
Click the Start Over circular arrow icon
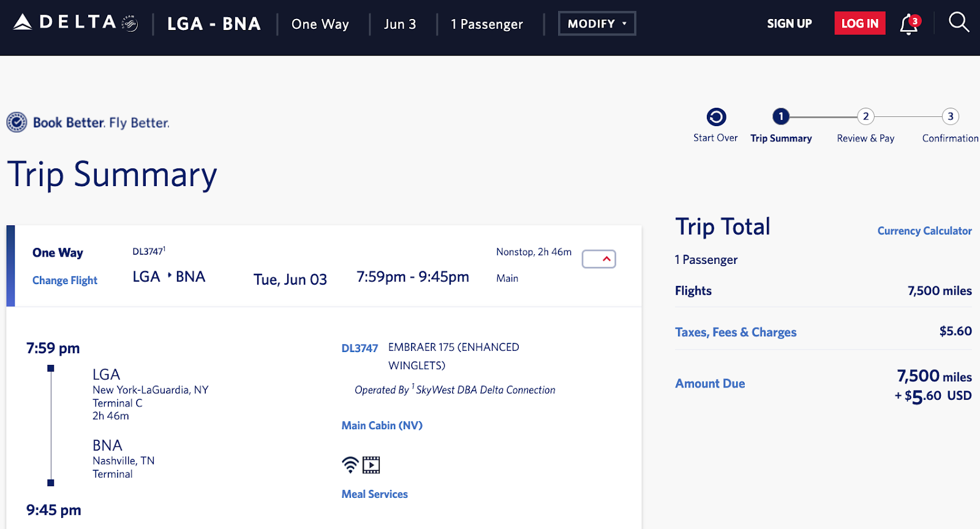[716, 117]
